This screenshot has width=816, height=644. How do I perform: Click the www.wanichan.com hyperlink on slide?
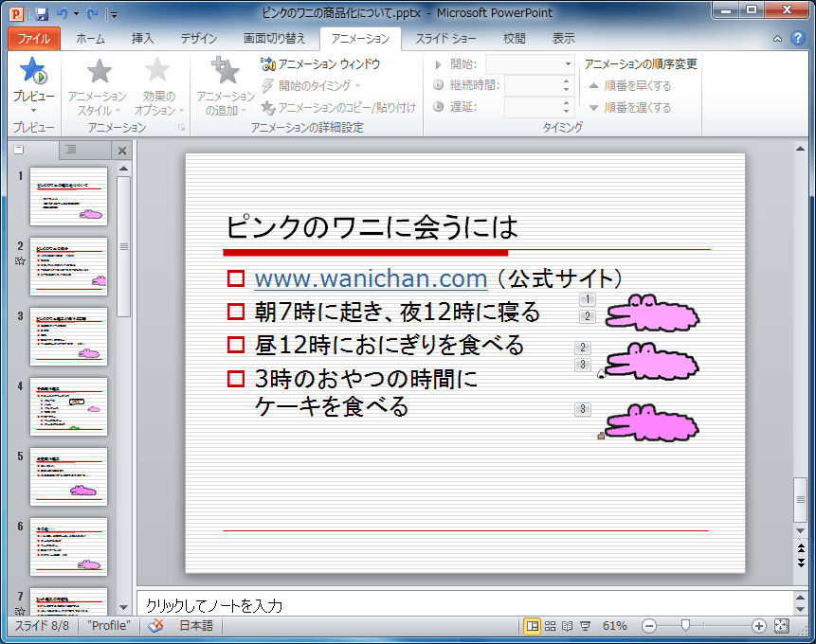click(371, 278)
